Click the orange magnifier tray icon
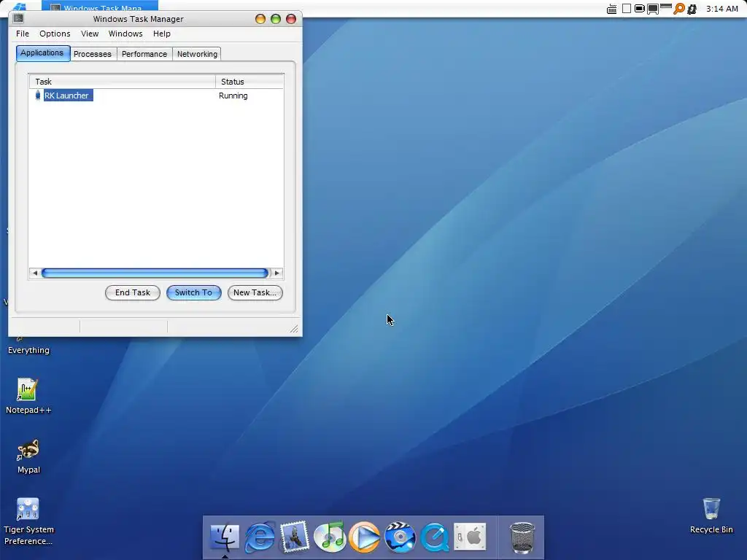Screen dimensions: 747x560 click(x=679, y=9)
